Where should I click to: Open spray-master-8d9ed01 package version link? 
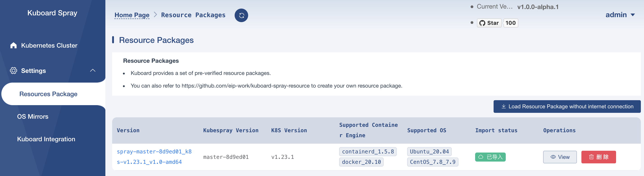tap(154, 157)
